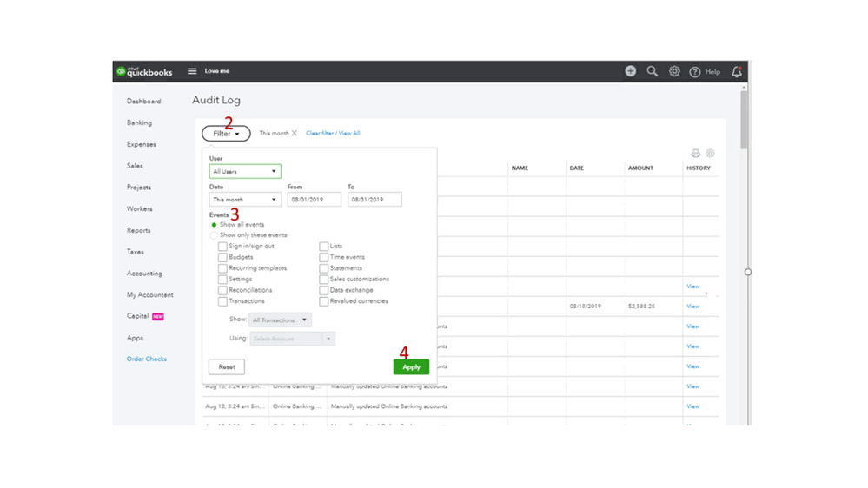
Task: Check the Lists event box
Action: pyautogui.click(x=324, y=247)
